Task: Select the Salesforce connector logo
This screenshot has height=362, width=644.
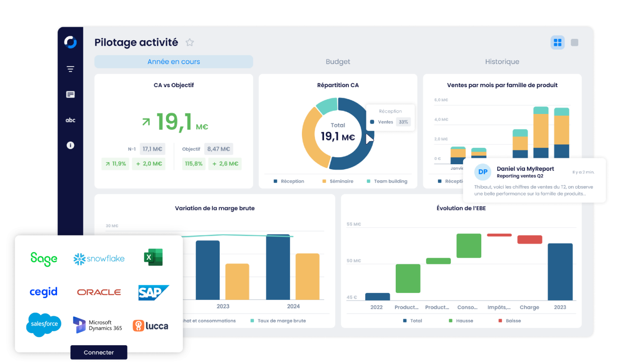Action: coord(44,324)
